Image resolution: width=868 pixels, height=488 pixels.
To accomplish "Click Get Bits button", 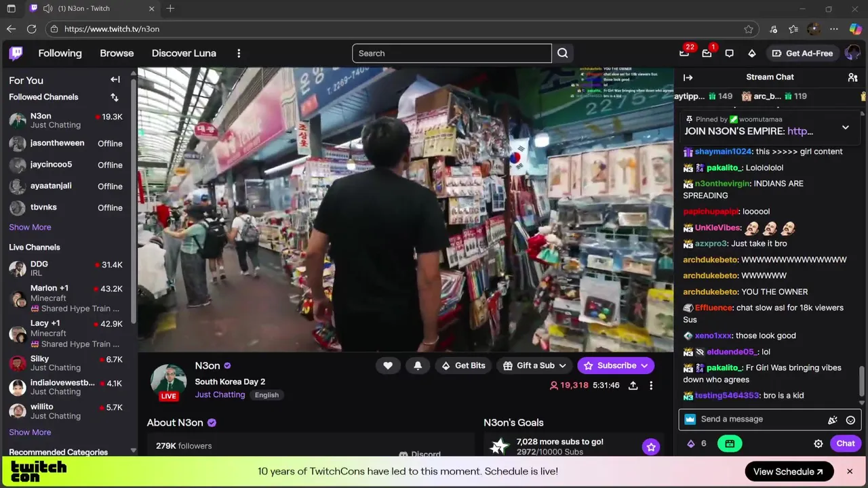I will (464, 365).
